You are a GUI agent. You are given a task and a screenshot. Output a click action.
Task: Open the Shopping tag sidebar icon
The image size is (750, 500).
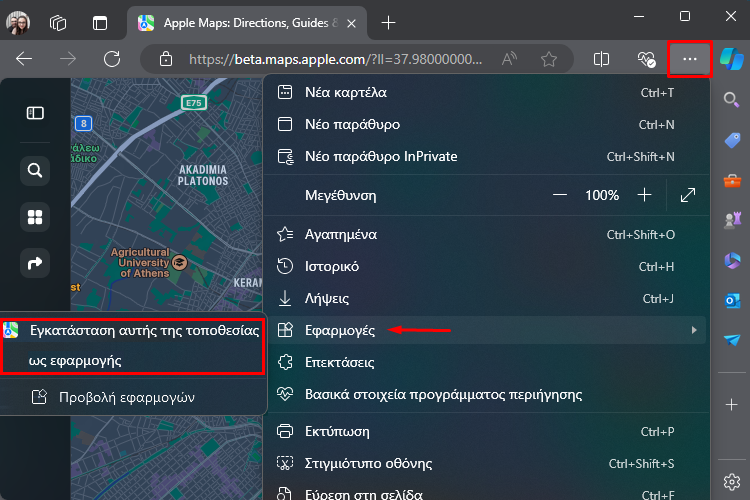(732, 140)
